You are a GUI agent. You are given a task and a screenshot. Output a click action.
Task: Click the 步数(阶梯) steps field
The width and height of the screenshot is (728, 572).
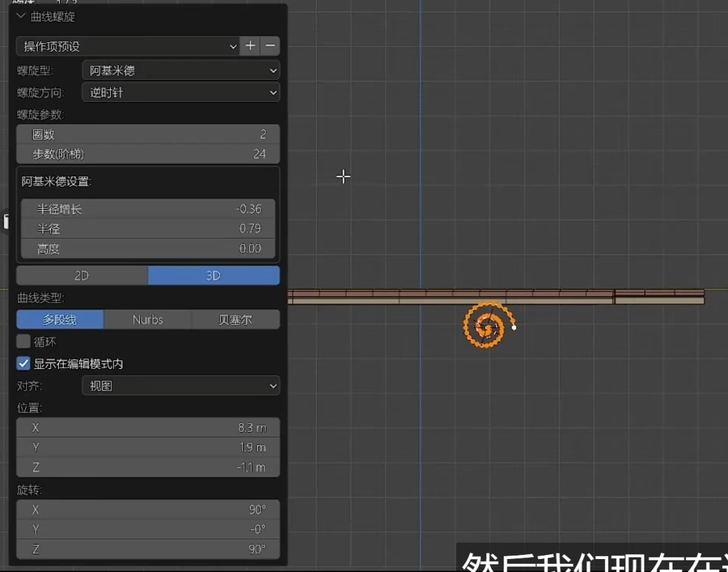click(x=148, y=154)
